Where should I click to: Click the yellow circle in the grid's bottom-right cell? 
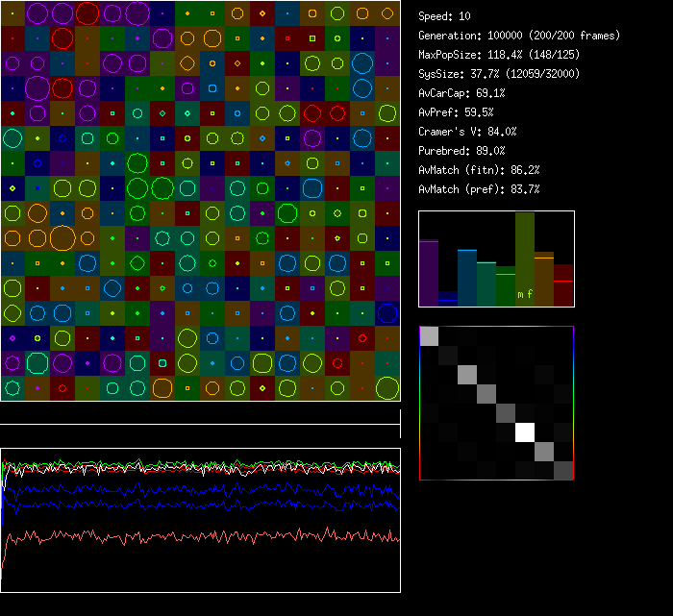tap(387, 387)
